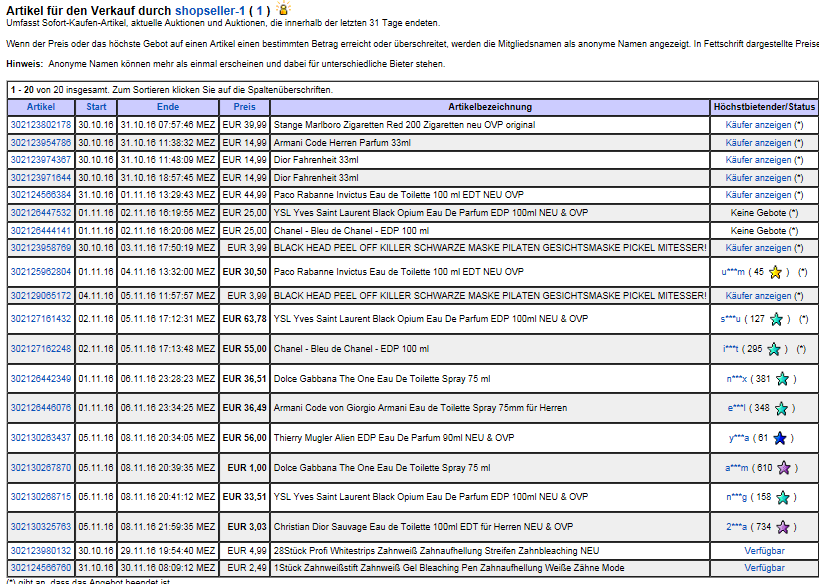Click Verfügbar for the Whitestrips item

pyautogui.click(x=764, y=551)
